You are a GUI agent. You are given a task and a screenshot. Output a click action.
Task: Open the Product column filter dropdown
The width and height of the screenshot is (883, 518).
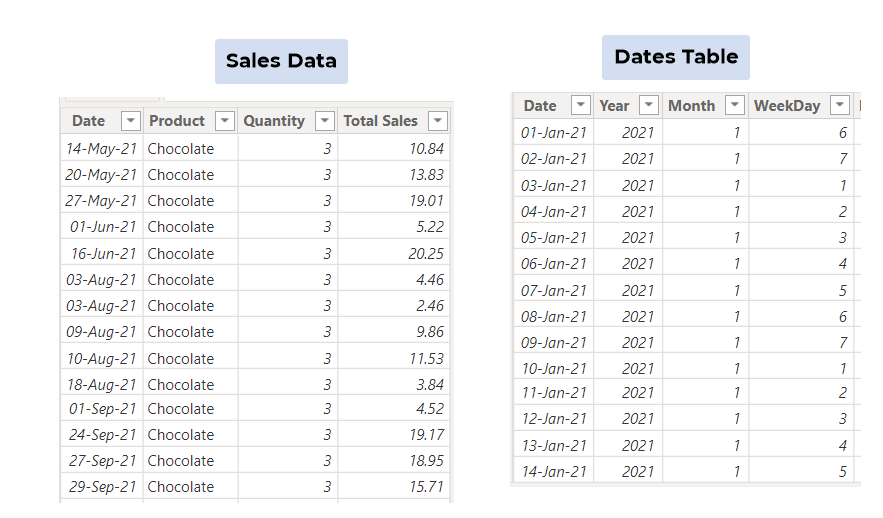pyautogui.click(x=225, y=121)
